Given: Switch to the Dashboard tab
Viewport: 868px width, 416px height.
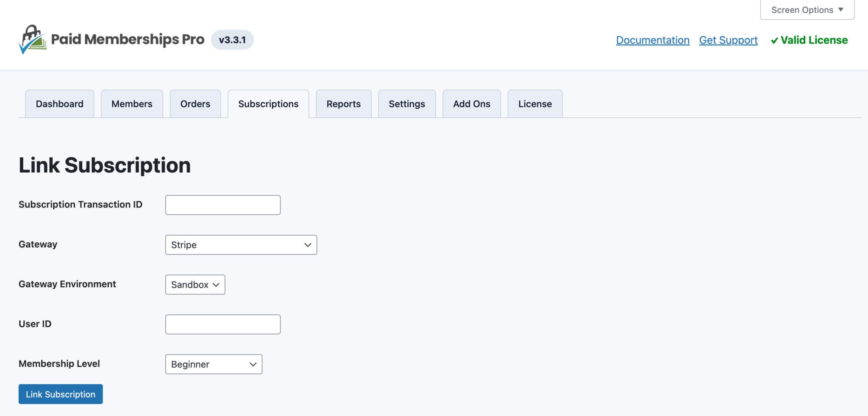Looking at the screenshot, I should 60,104.
